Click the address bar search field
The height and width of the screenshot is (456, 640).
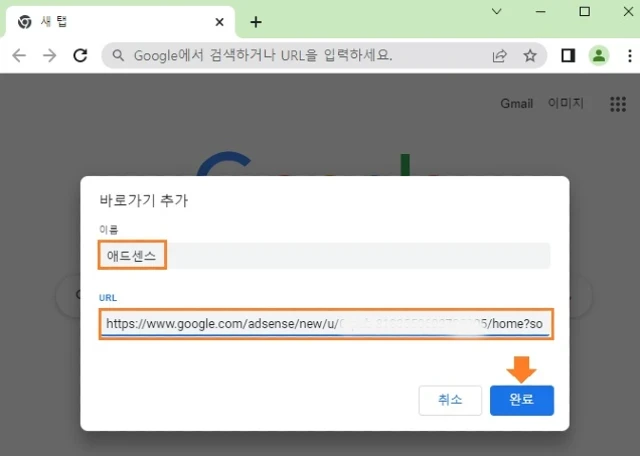pos(324,56)
